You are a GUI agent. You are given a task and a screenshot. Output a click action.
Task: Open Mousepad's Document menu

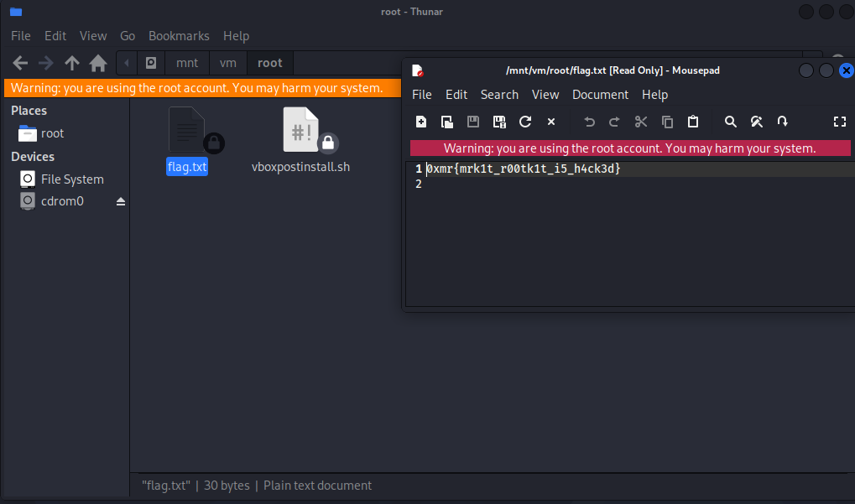pyautogui.click(x=600, y=95)
